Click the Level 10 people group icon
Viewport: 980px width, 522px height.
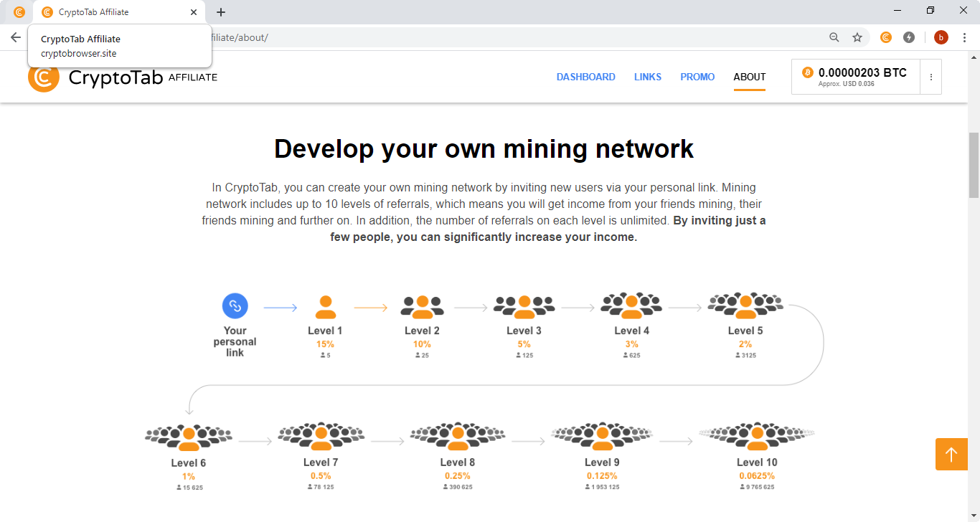coord(756,437)
